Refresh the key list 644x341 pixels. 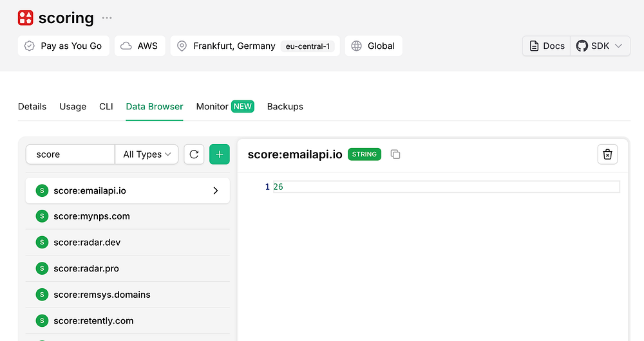point(194,154)
